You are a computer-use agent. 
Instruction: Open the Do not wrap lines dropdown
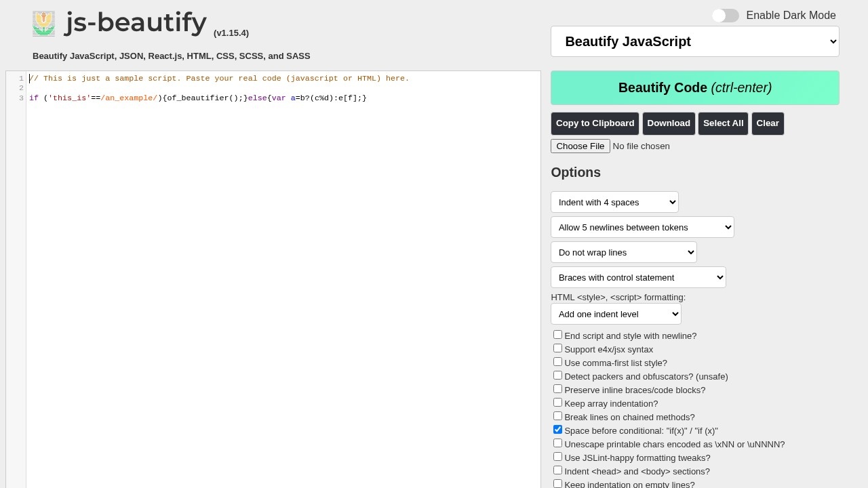coord(623,252)
